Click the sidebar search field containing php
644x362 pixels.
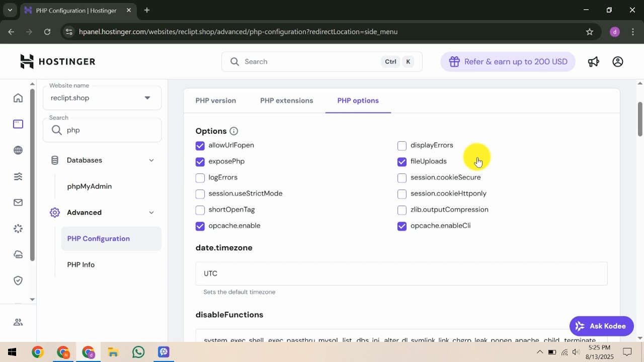[102, 130]
